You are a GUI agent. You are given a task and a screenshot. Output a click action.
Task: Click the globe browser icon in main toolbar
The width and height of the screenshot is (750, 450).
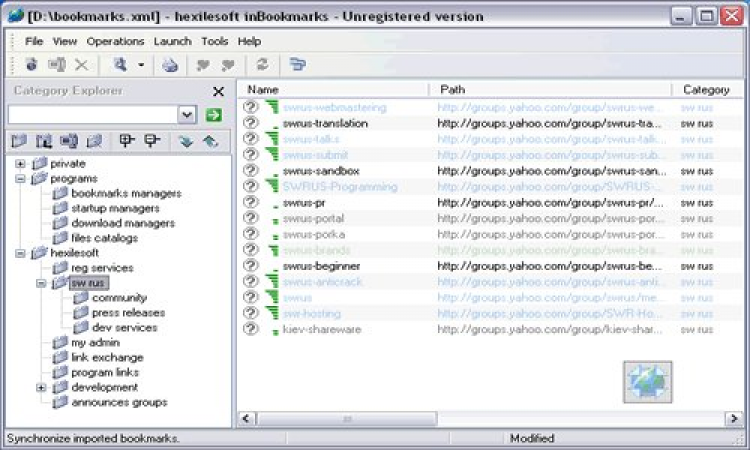click(x=170, y=65)
